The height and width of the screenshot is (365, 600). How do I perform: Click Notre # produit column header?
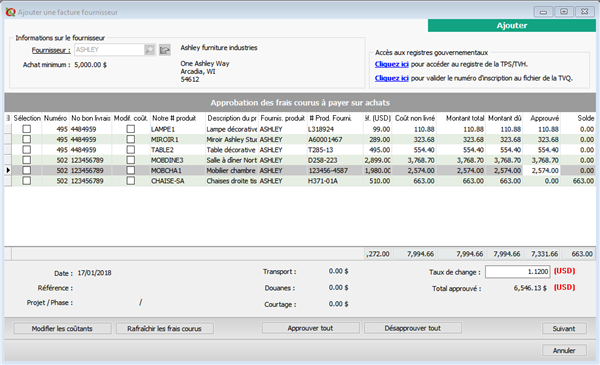click(174, 118)
